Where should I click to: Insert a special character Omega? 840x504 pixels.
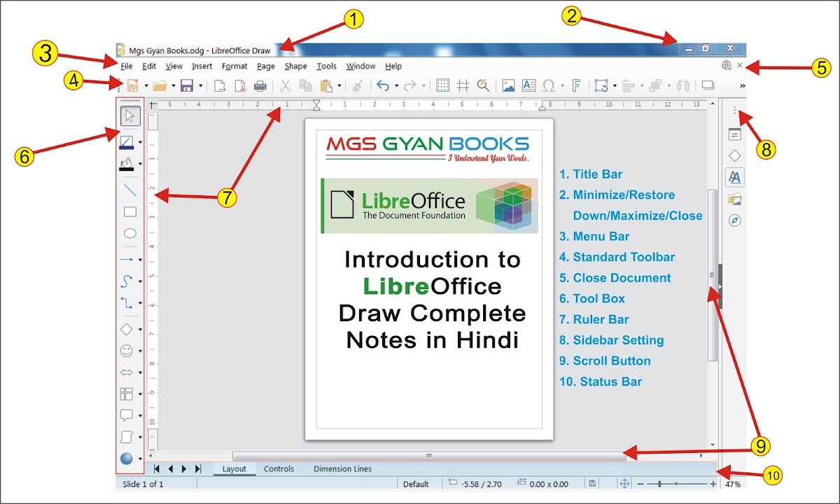[549, 85]
